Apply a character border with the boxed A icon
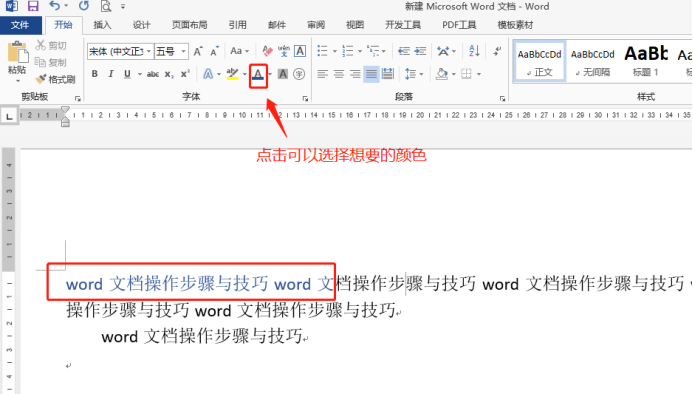This screenshot has width=693, height=394. (300, 51)
